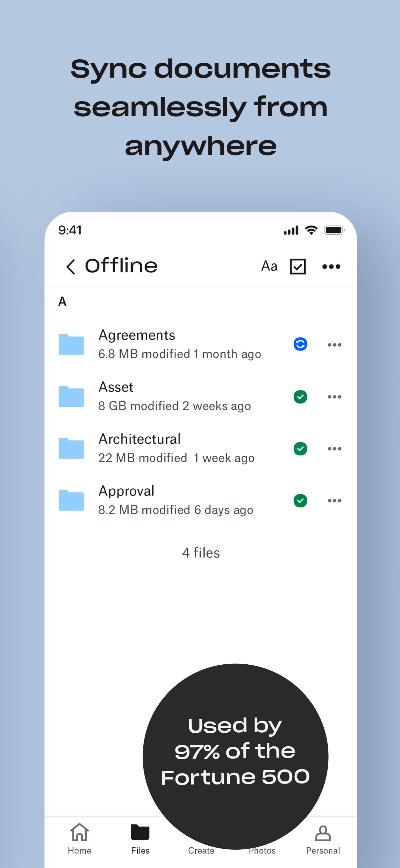Tap the Offline screen title
The width and height of the screenshot is (400, 868).
point(121,265)
